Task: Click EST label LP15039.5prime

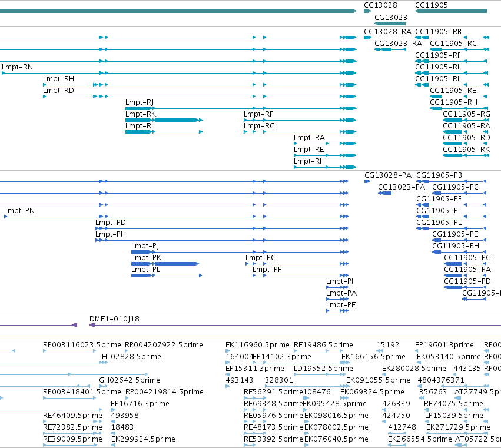Action: [x=454, y=416]
